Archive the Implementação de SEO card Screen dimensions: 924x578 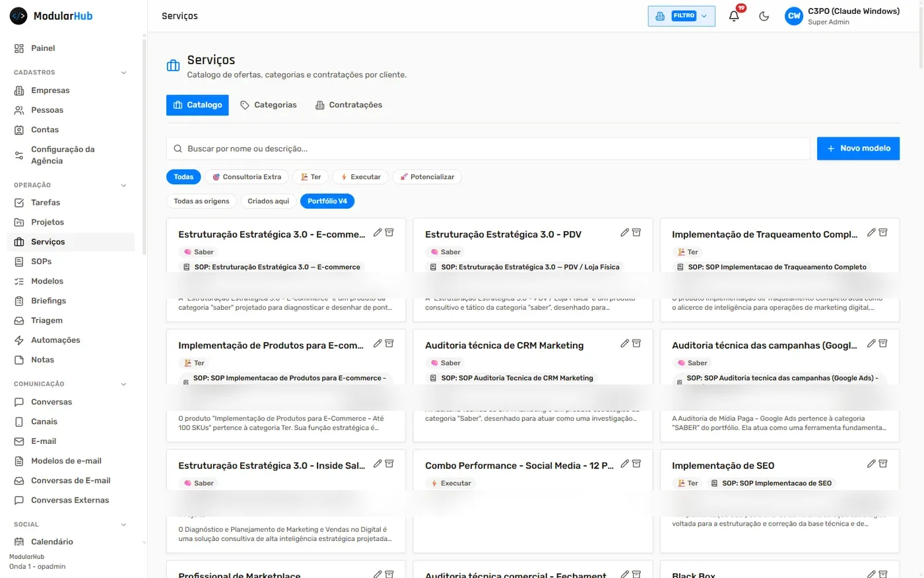[x=883, y=464]
